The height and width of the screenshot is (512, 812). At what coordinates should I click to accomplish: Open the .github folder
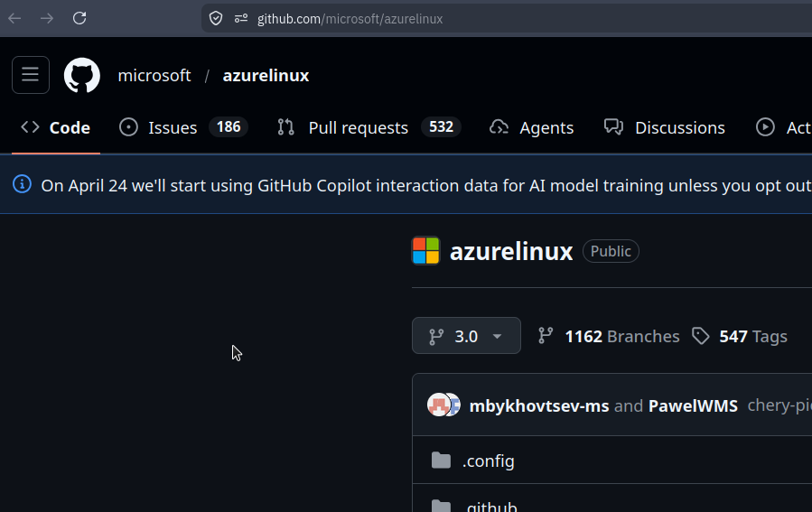coord(490,506)
